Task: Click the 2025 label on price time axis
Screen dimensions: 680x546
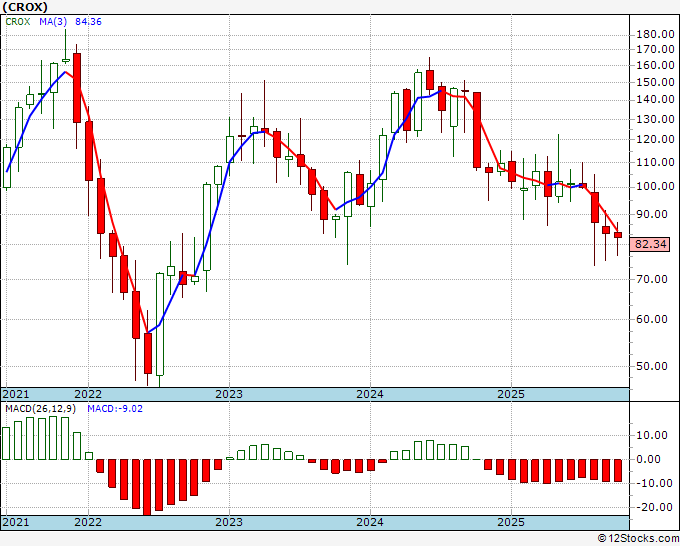Action: point(511,394)
